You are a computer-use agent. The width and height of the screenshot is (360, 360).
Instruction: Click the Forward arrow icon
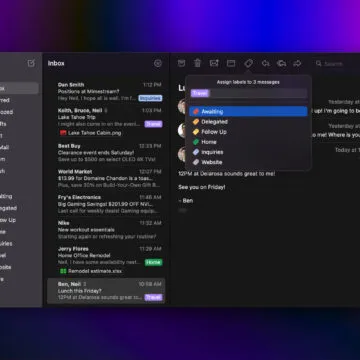297,63
